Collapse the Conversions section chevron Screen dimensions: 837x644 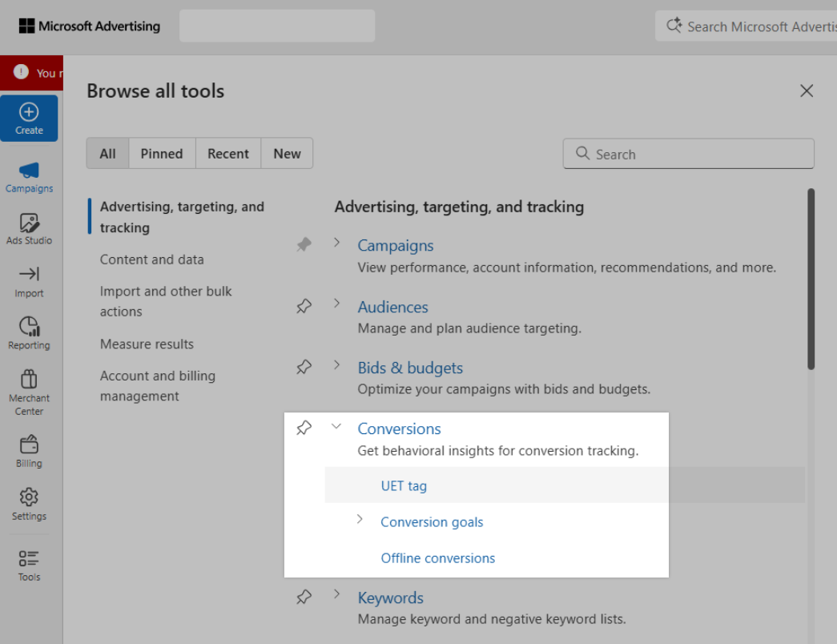click(337, 427)
